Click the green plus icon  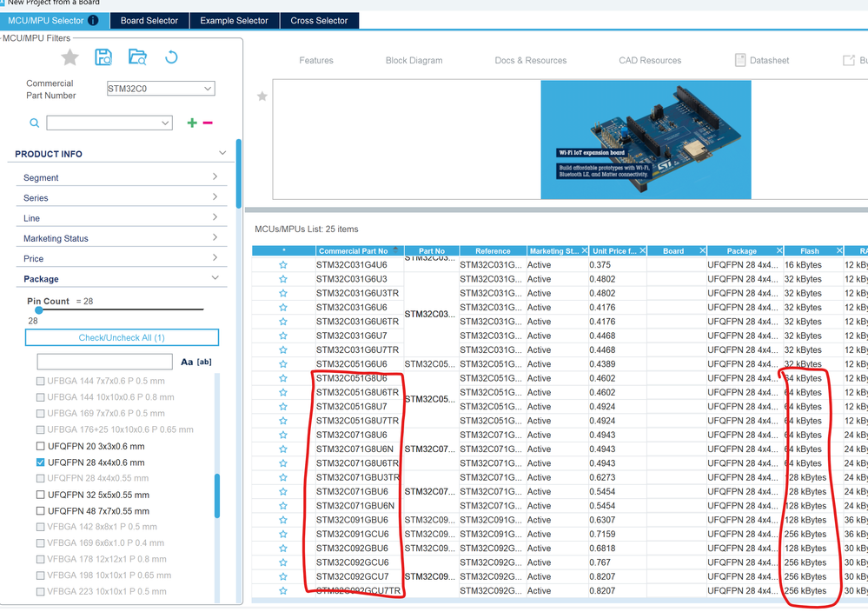192,123
